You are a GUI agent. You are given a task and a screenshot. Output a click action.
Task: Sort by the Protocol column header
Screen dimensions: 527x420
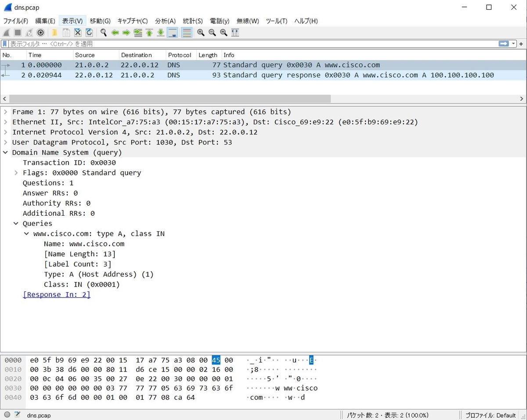pyautogui.click(x=181, y=55)
